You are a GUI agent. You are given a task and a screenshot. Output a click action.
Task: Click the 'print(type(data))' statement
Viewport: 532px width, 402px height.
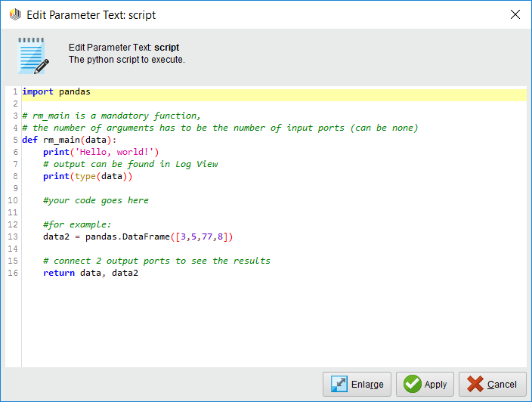click(x=87, y=176)
